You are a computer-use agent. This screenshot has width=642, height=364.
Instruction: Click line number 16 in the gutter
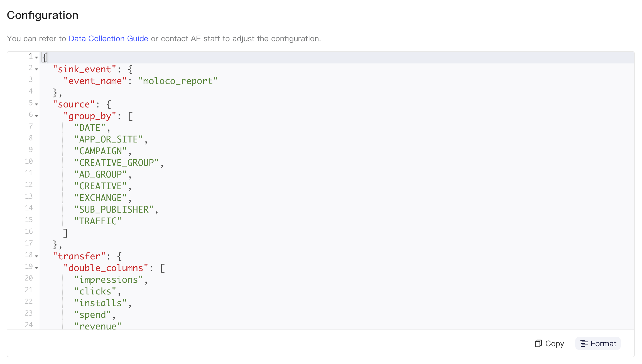coord(29,232)
